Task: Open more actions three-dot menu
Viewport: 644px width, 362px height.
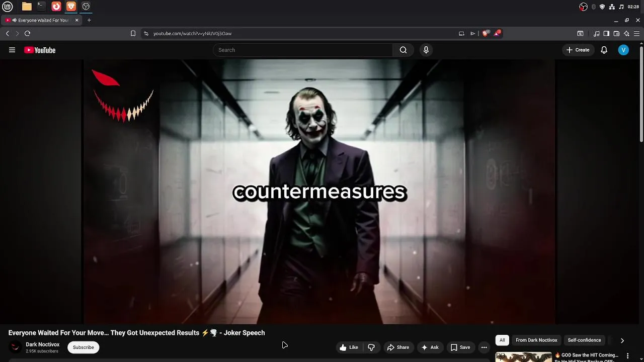Action: [x=484, y=347]
